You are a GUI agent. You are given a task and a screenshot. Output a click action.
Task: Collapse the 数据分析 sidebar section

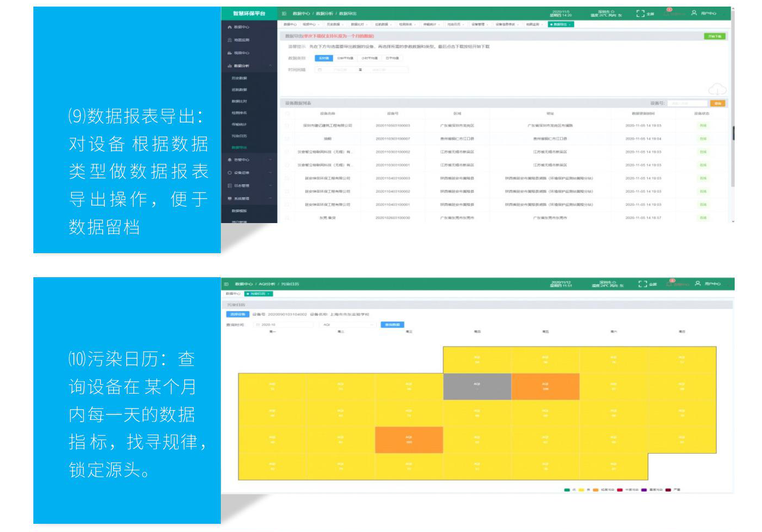click(x=270, y=66)
